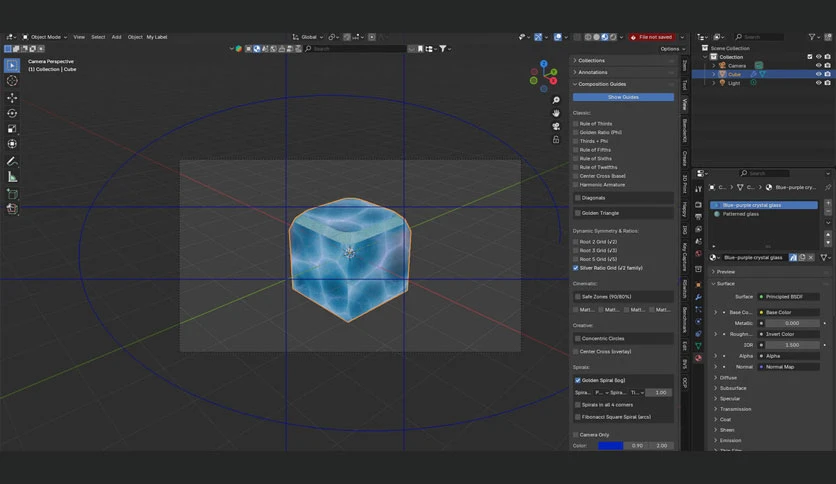The image size is (836, 484).
Task: Switch to the Key Capture sidebar tab
Action: point(685,257)
